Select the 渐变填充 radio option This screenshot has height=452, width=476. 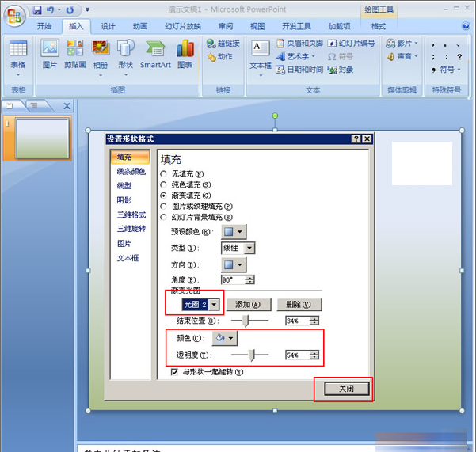163,196
